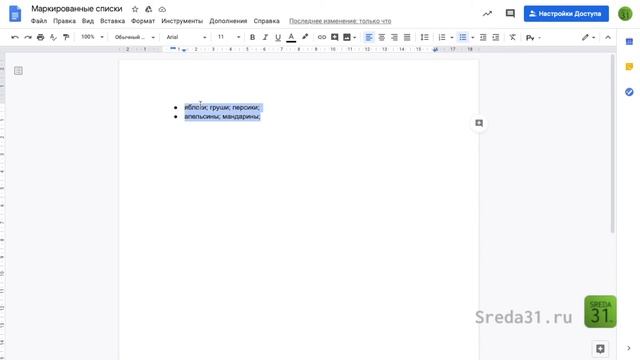Insert an image
The width and height of the screenshot is (640, 360).
(347, 37)
